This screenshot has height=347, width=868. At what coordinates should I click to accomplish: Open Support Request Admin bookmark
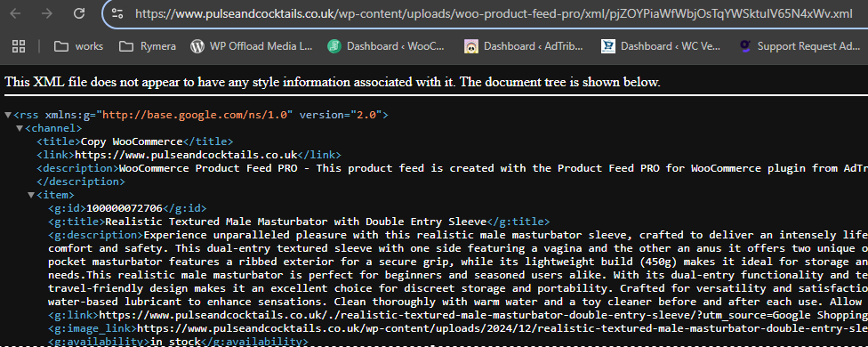coord(800,46)
